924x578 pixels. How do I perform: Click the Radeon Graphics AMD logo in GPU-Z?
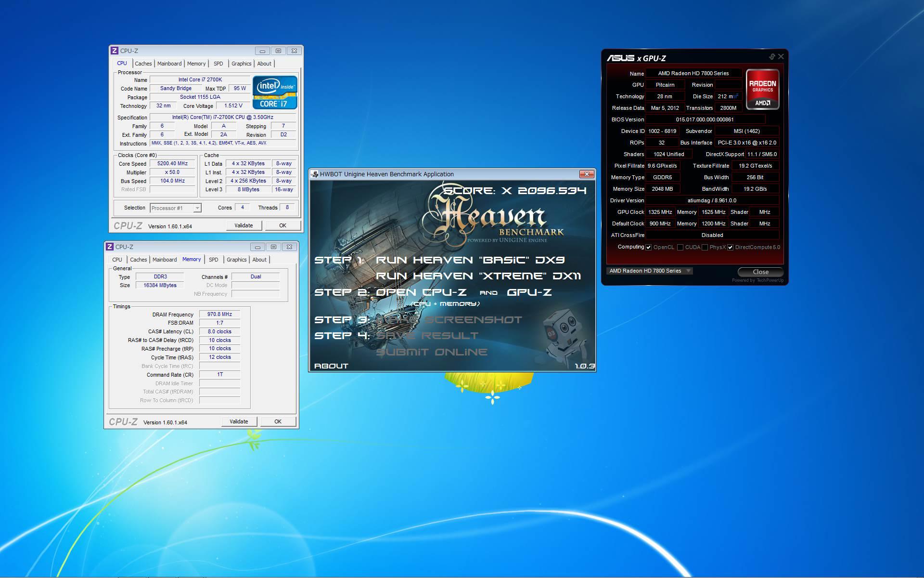pyautogui.click(x=762, y=89)
